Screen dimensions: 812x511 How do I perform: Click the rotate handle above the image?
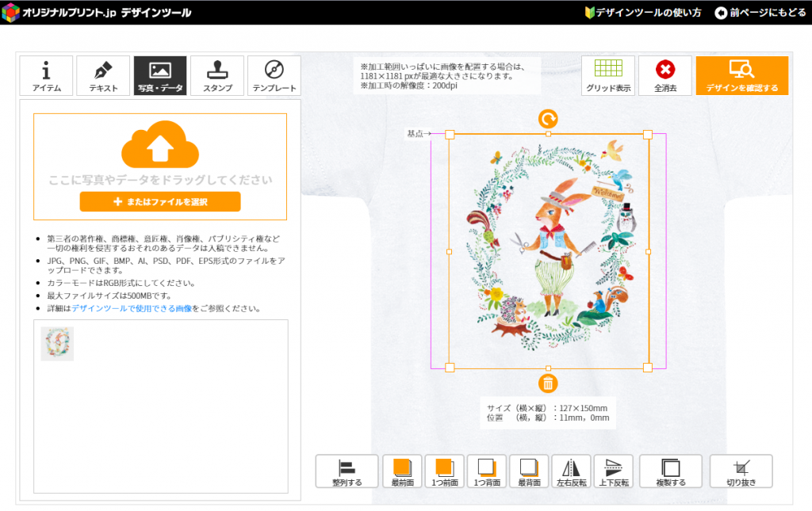(x=548, y=119)
